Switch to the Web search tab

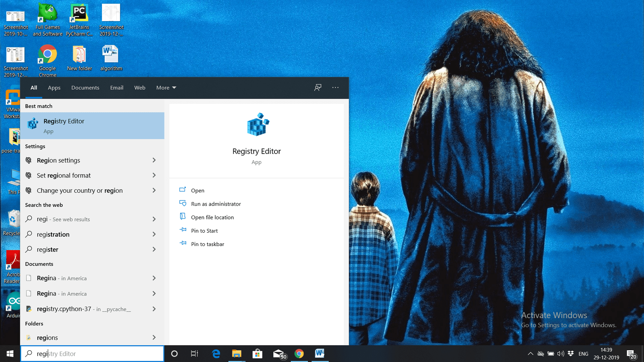[140, 88]
